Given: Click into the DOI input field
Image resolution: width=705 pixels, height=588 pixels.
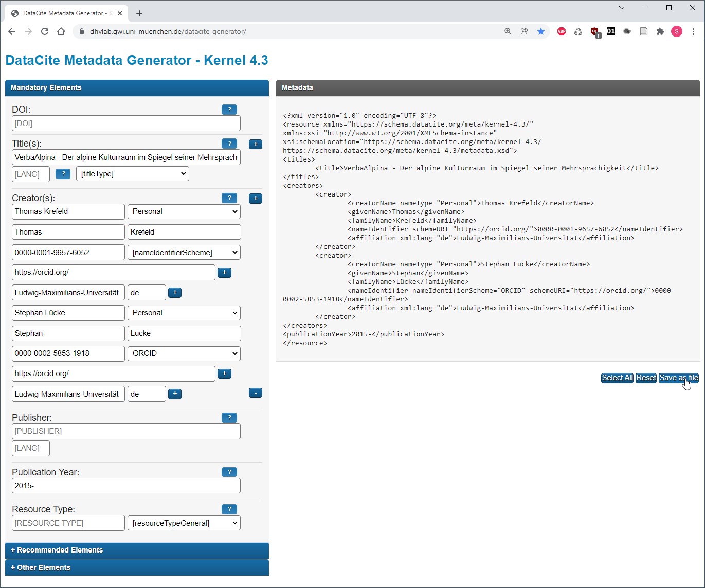Looking at the screenshot, I should [126, 123].
